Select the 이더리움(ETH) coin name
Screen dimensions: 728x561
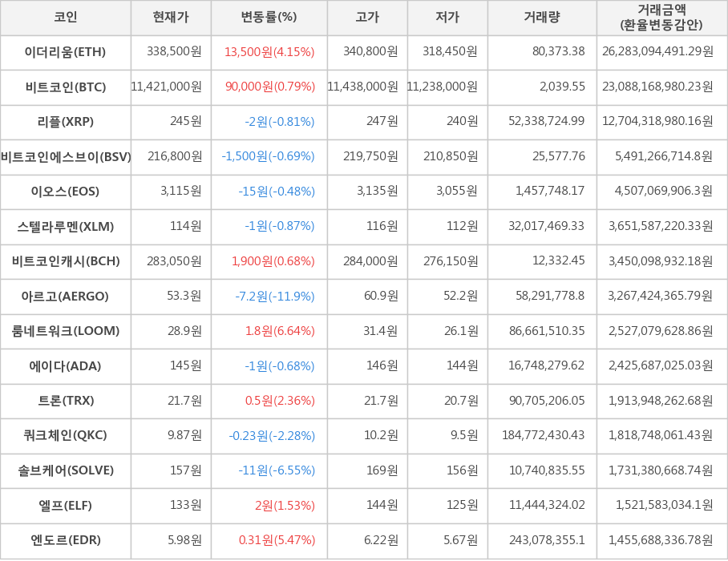(66, 52)
